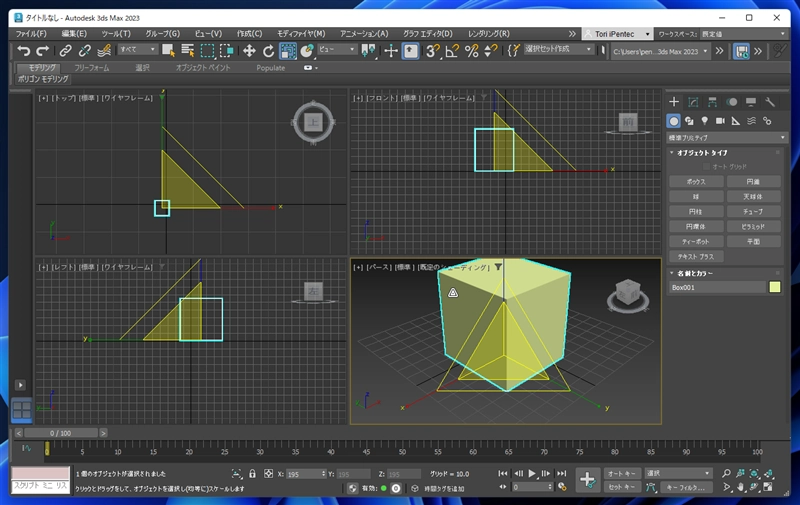Select the Move tool with cross arrows
This screenshot has height=505, width=800.
249,50
